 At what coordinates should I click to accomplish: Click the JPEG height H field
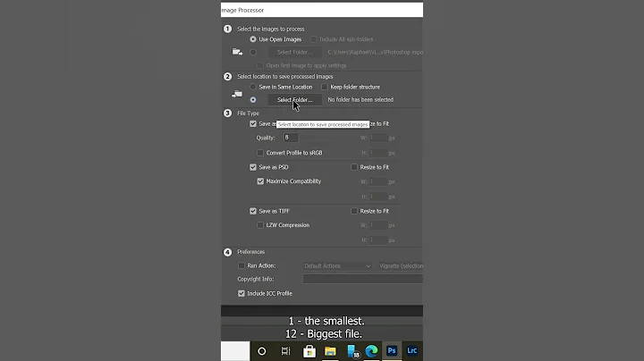click(377, 153)
